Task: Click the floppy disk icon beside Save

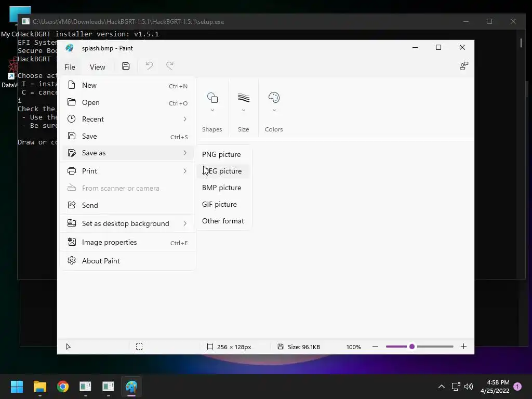Action: pos(72,136)
